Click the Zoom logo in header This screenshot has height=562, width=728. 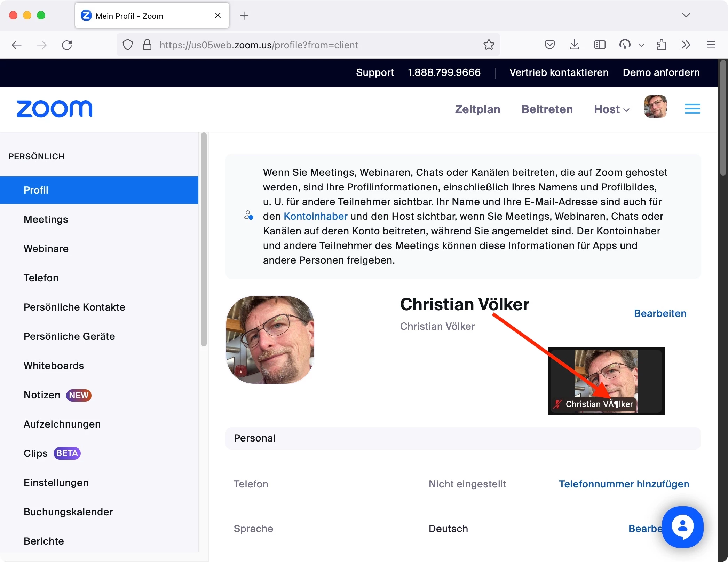click(x=54, y=109)
